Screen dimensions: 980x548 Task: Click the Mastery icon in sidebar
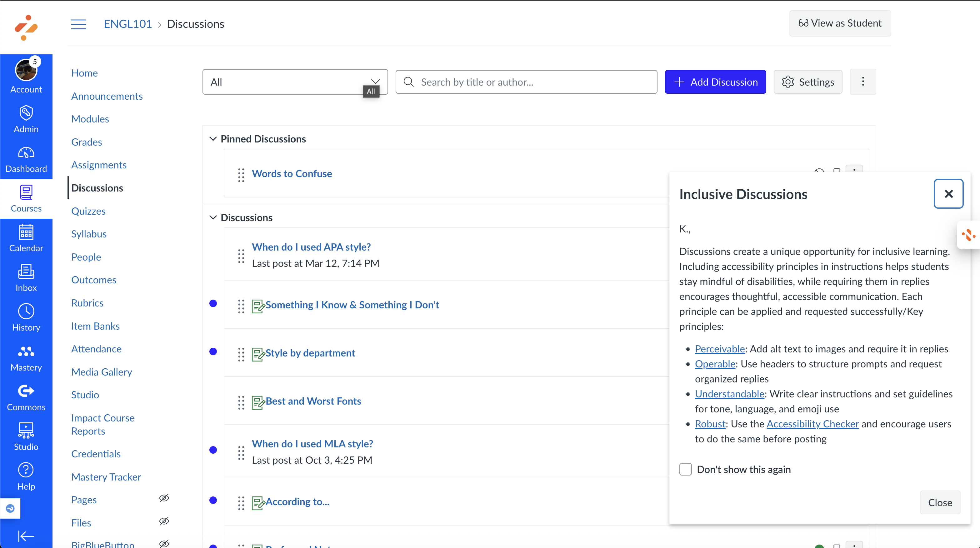click(26, 351)
